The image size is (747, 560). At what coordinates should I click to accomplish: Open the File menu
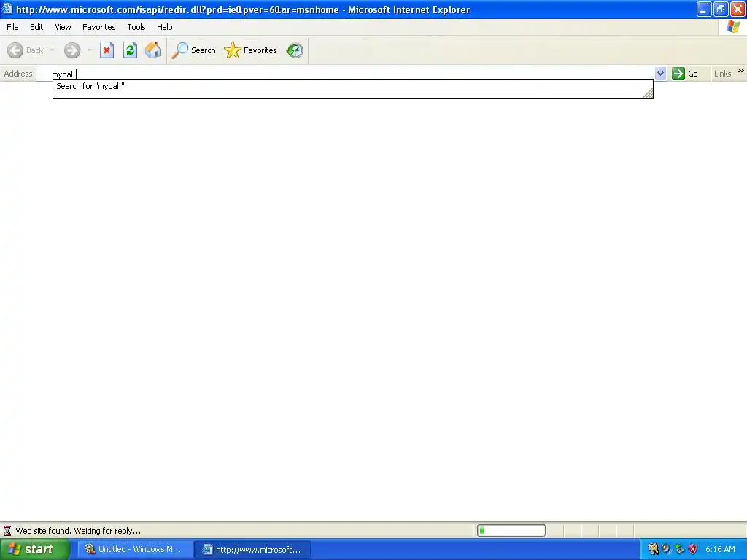(x=12, y=27)
